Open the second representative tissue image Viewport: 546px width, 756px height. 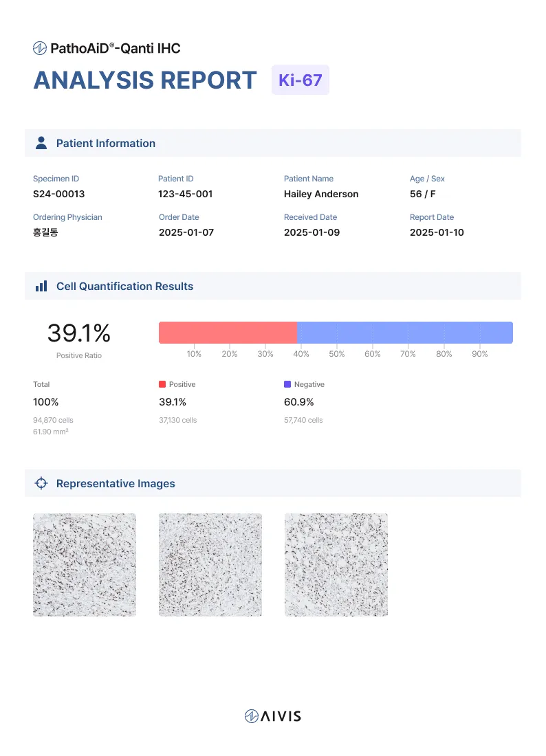[x=210, y=564]
